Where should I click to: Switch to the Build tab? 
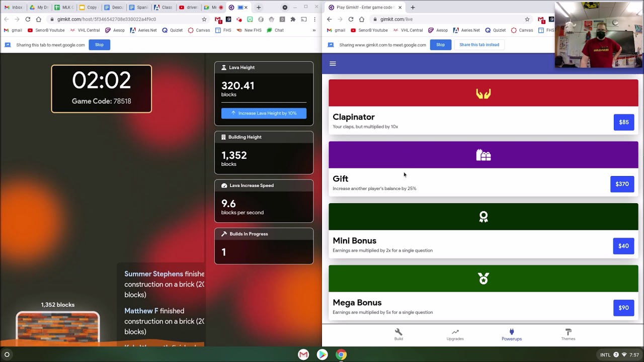pos(398,335)
